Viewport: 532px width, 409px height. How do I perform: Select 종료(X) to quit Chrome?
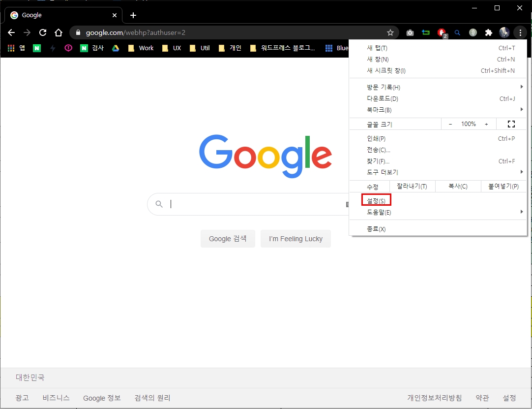point(438,229)
